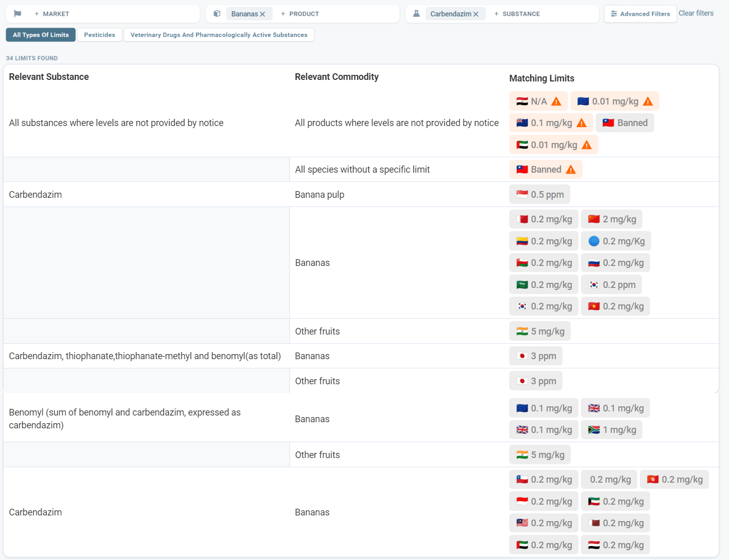
Task: Click warning icon on New Zealand 0.1 mg/kg limit
Action: [x=581, y=123]
